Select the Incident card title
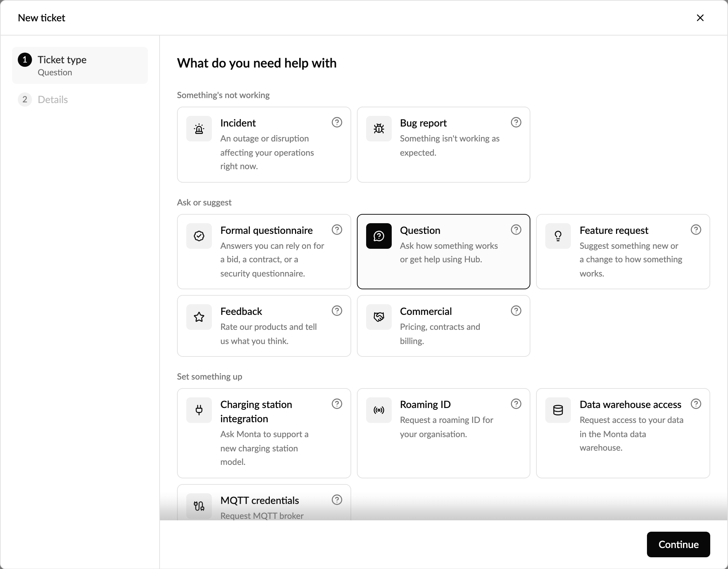Image resolution: width=728 pixels, height=569 pixels. 238,123
